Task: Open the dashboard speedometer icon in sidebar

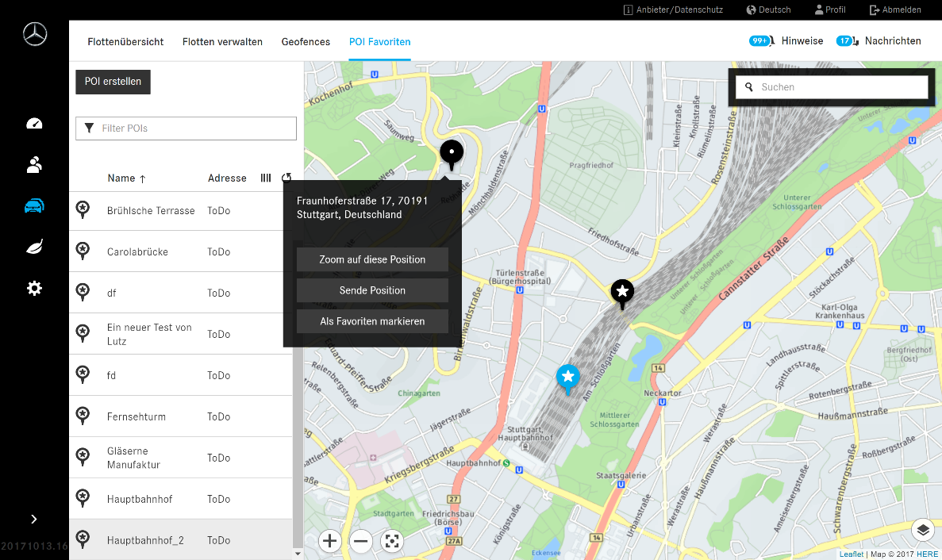Action: (34, 124)
